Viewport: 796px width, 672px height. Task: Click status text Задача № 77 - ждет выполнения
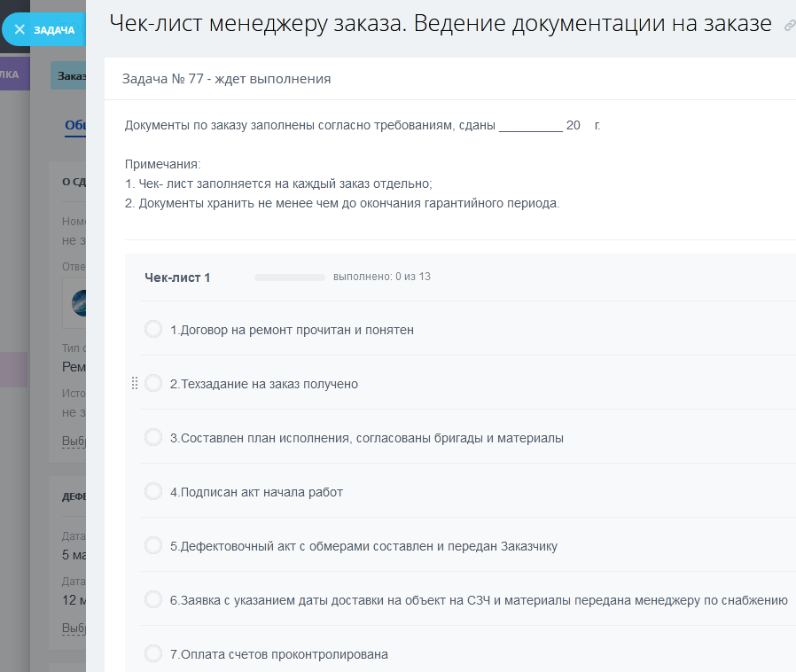point(226,79)
